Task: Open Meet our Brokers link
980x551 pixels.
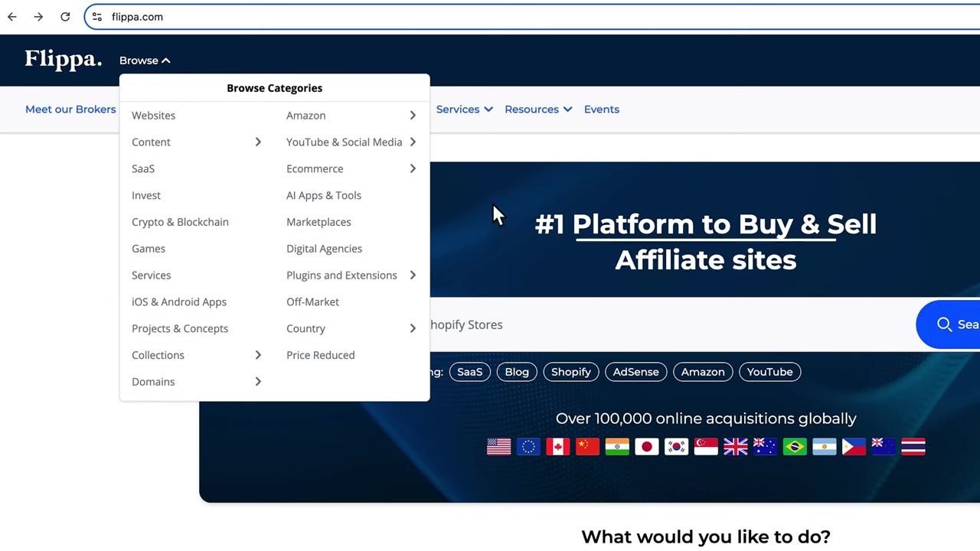Action: click(70, 109)
